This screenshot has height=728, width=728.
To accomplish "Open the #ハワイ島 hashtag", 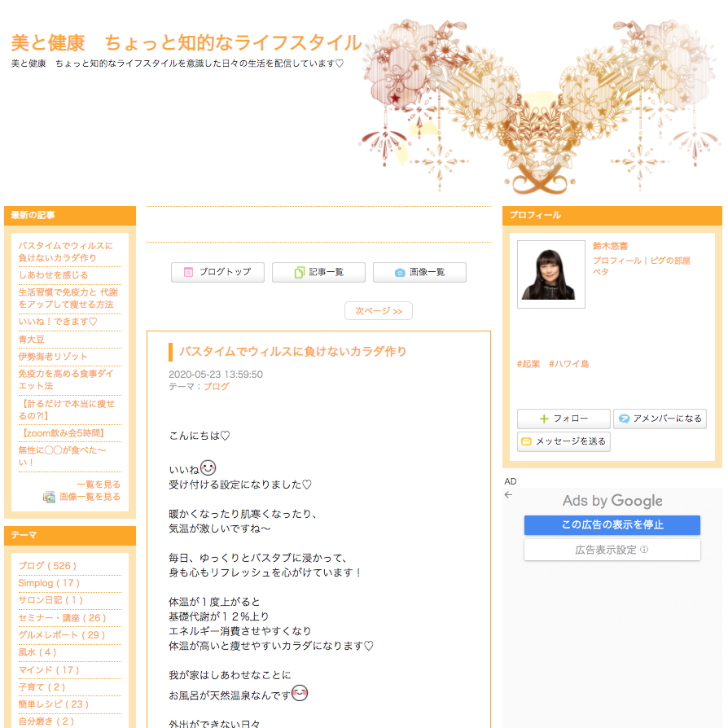I will [568, 364].
